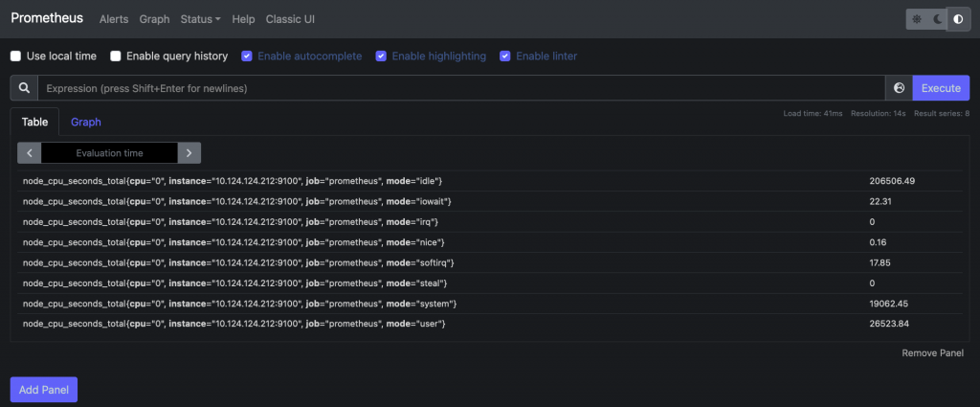Screen dimensions: 980x407
Task: Click the Remove Panel link
Action: (x=932, y=353)
